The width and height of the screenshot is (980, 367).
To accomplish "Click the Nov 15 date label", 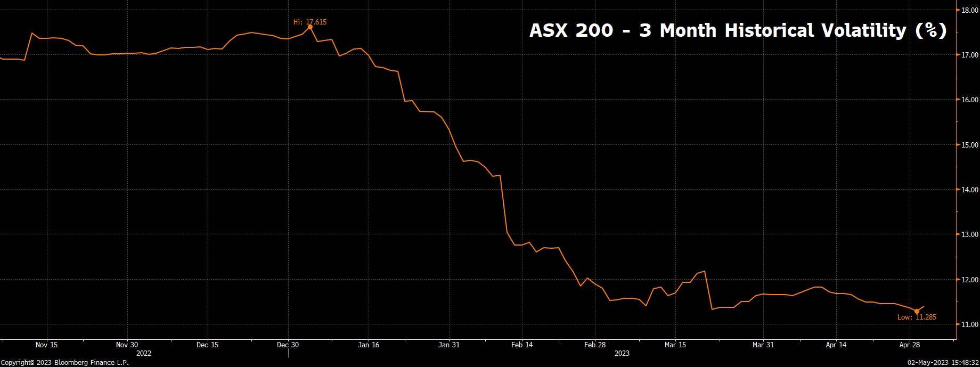I will point(46,345).
